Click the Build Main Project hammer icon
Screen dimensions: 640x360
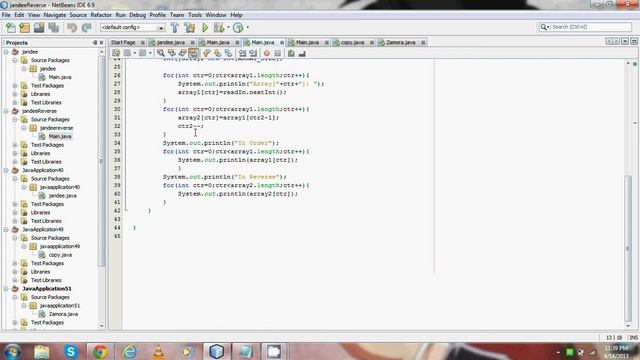click(x=175, y=27)
